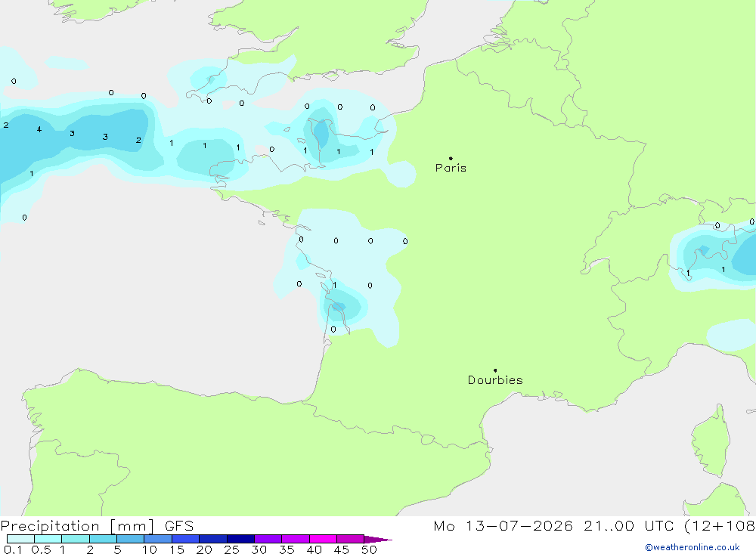Click the forecast date 'Mo 13-07-2026 21..00 UTC'
Screen dimensions: 756x554
click(553, 525)
